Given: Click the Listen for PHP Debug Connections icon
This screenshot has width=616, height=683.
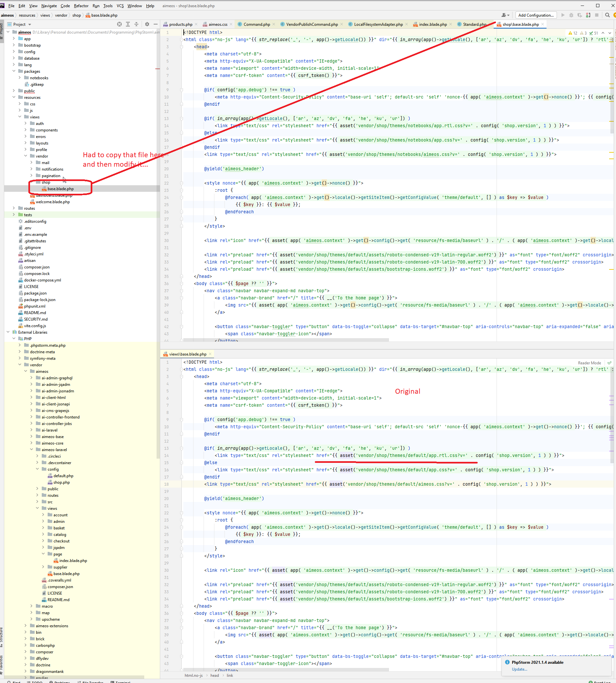Looking at the screenshot, I should 588,15.
